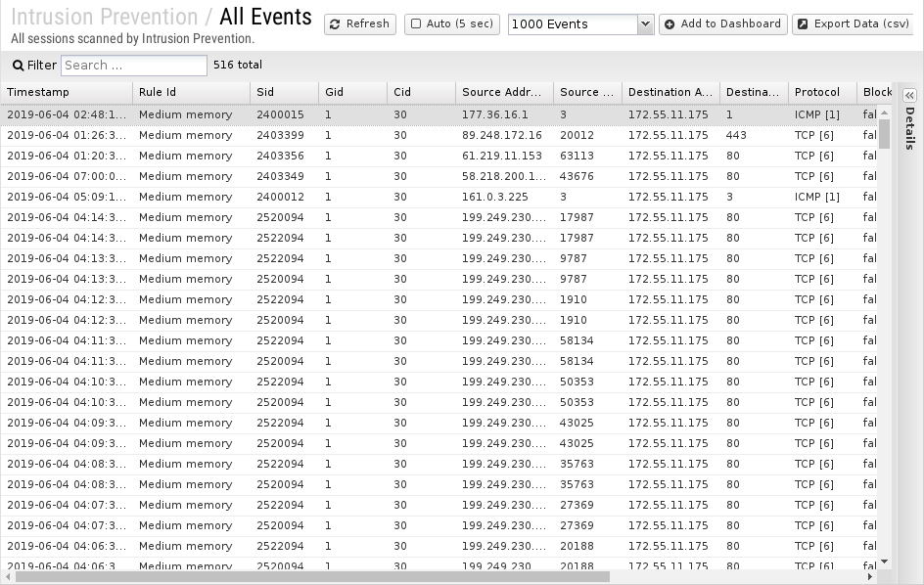Sort by Gid column header
924x585 pixels.
[x=352, y=93]
